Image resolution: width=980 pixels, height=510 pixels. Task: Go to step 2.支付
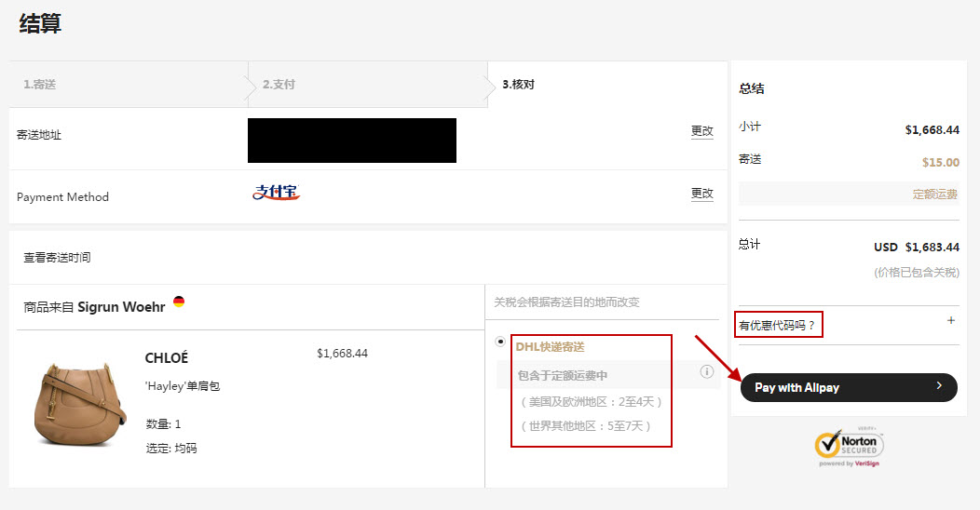(279, 85)
